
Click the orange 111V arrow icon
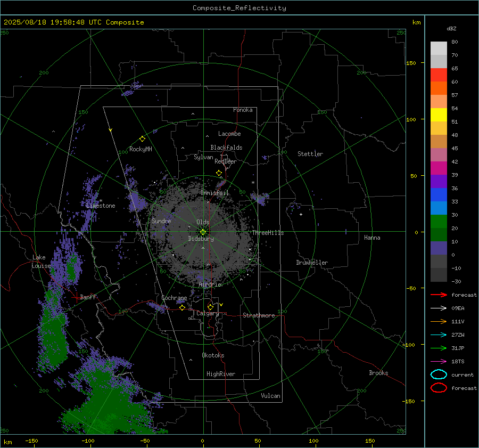(x=439, y=321)
